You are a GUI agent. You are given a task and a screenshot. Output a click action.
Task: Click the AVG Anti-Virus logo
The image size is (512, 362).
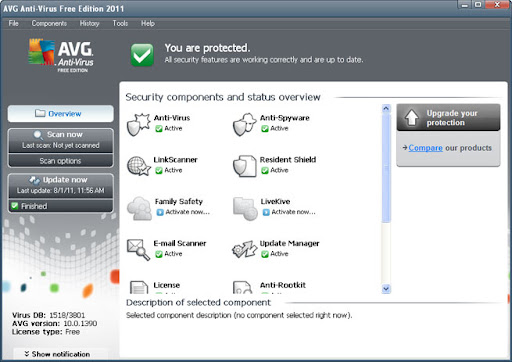coord(61,55)
